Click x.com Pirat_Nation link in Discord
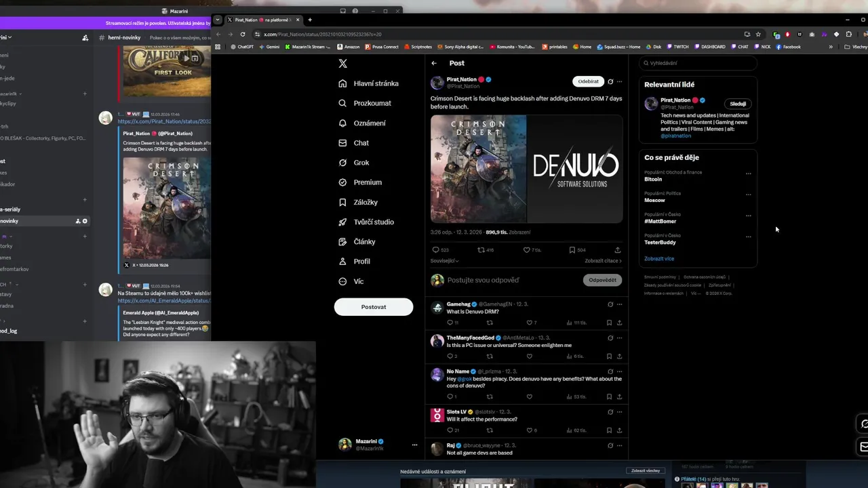The width and height of the screenshot is (868, 488). pos(164,121)
